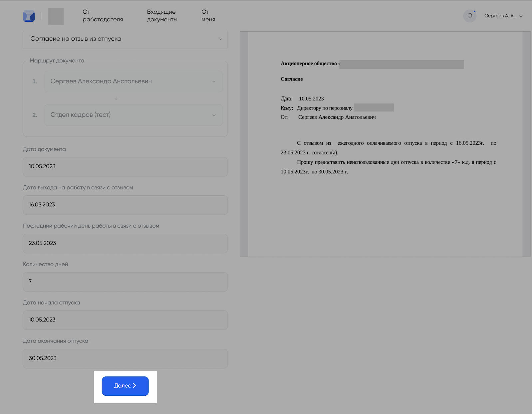Viewport: 532px width, 414px height.
Task: Open the notifications bell
Action: point(470,16)
